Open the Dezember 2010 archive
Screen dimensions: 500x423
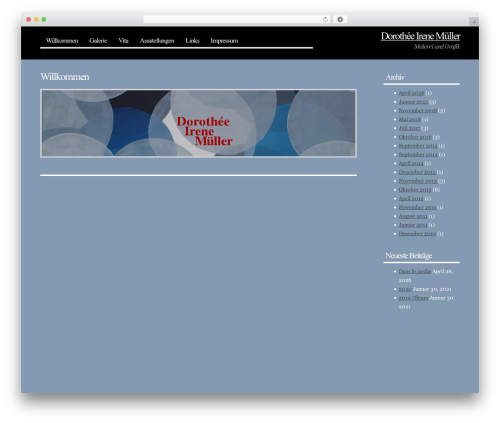click(x=417, y=234)
